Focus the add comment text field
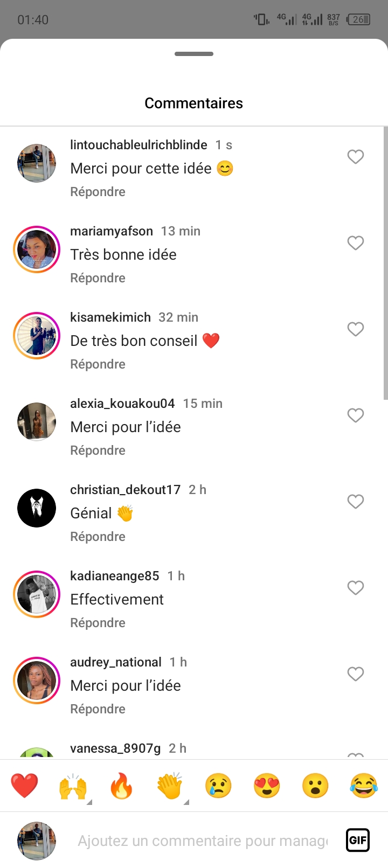Viewport: 388px width, 868px height. click(x=203, y=841)
